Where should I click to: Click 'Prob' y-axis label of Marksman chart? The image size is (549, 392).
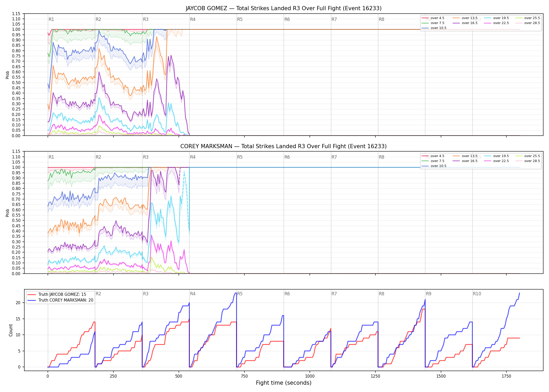(x=8, y=213)
